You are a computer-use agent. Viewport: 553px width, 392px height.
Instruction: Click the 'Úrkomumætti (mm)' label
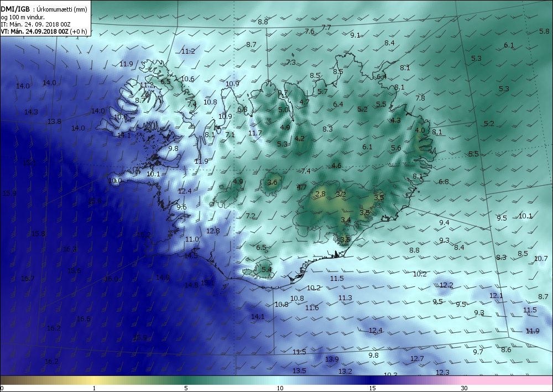tap(62, 10)
